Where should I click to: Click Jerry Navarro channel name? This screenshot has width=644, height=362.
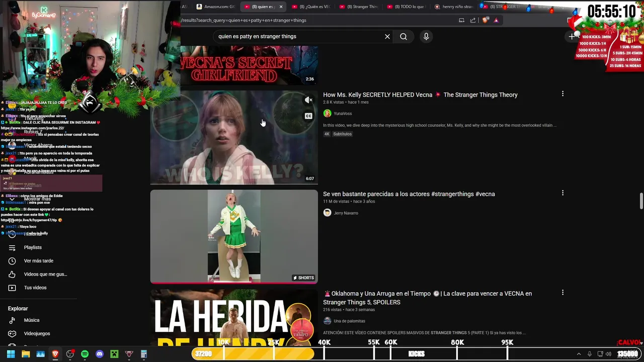[346, 213]
